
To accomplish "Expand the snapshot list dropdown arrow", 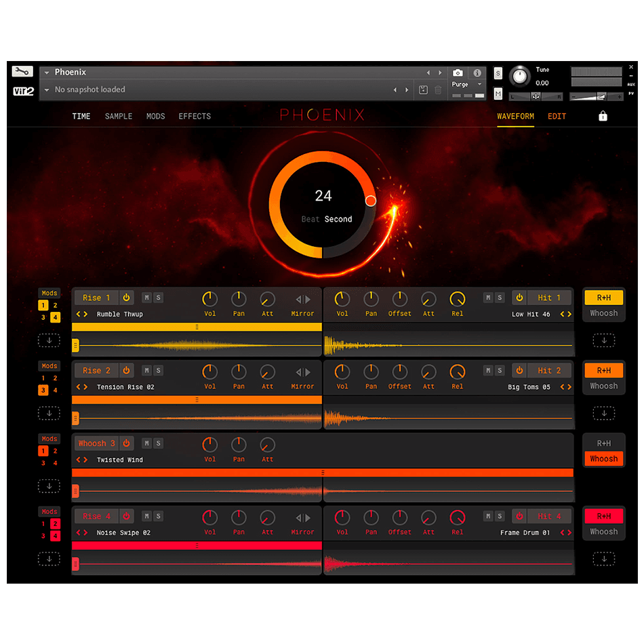I will point(47,90).
